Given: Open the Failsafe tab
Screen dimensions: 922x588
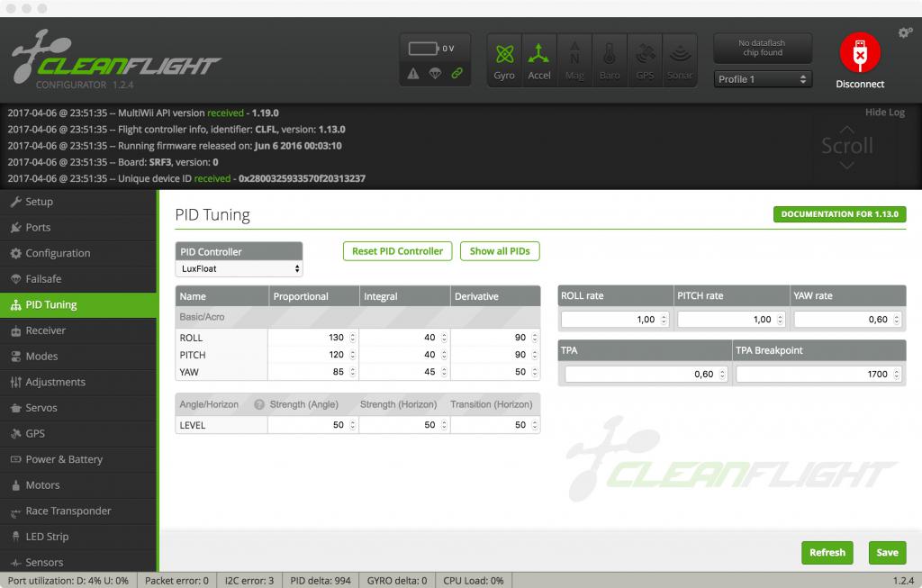Looking at the screenshot, I should pyautogui.click(x=78, y=279).
